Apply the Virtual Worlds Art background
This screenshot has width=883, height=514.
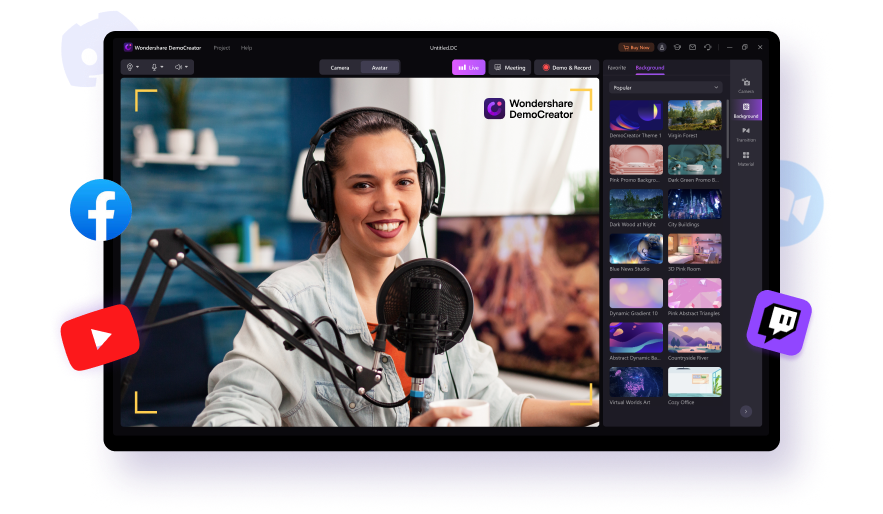636,382
